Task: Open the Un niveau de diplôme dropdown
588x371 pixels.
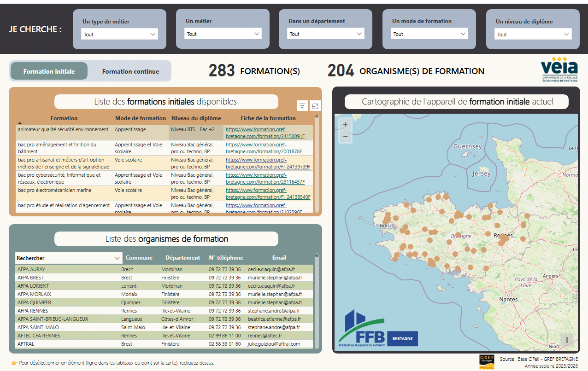Action: pos(533,34)
